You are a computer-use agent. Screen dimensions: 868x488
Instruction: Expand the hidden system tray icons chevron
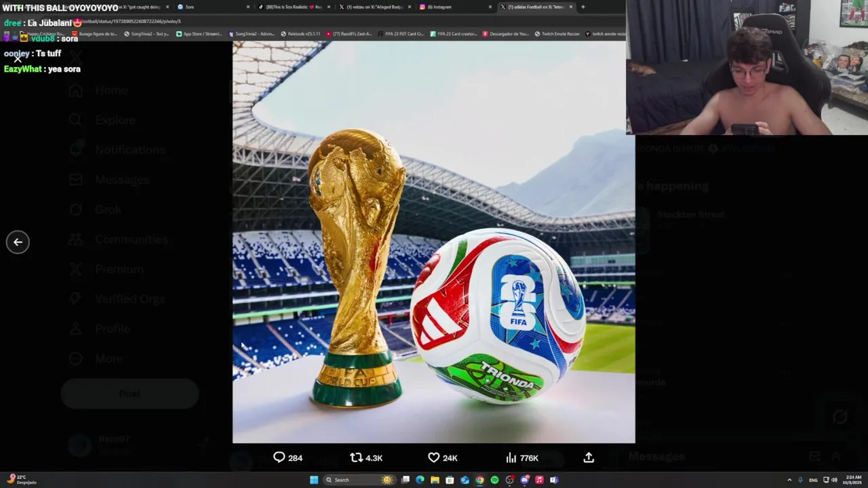(x=789, y=480)
